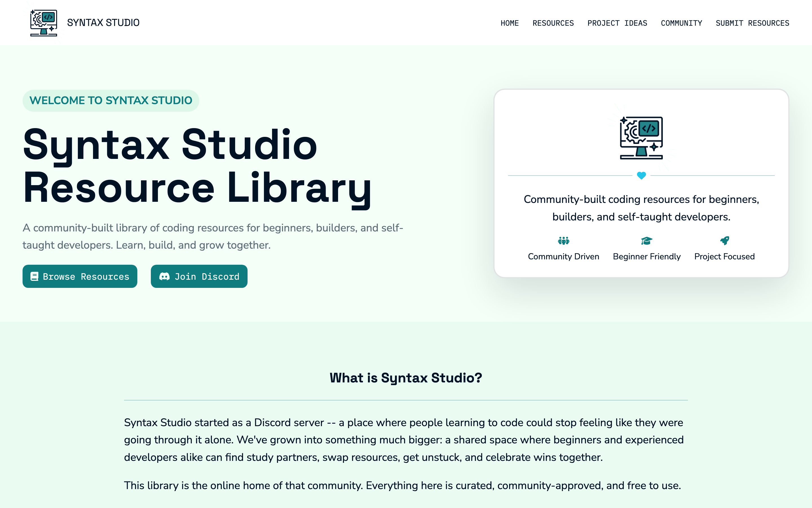The height and width of the screenshot is (508, 812).
Task: Click the large monitor code icon in card
Action: pos(641,138)
